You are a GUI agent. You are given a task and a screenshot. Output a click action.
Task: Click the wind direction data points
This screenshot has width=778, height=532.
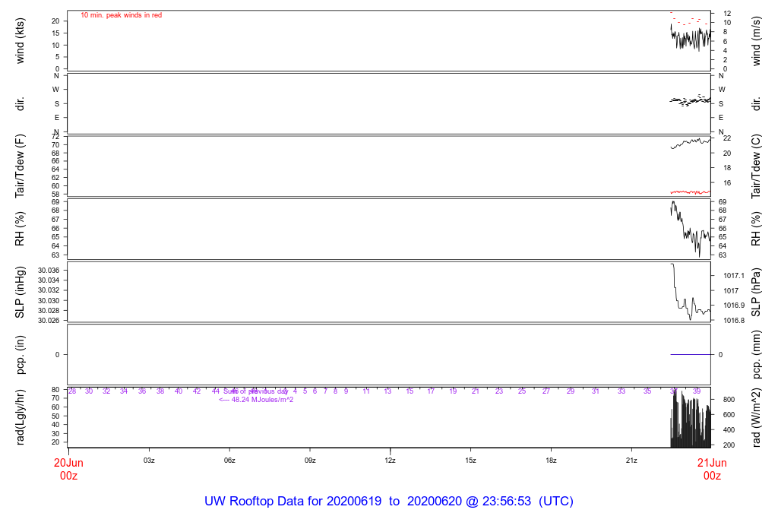point(690,101)
